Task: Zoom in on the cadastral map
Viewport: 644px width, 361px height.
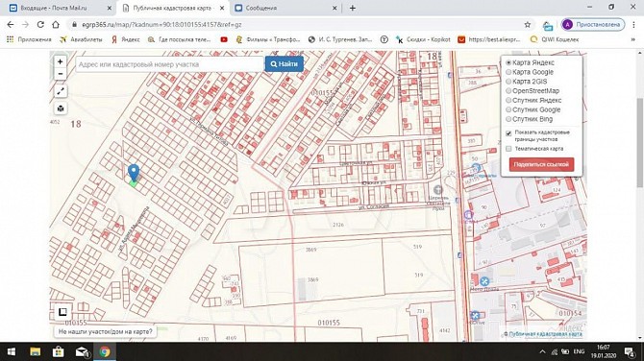Action: click(x=60, y=61)
